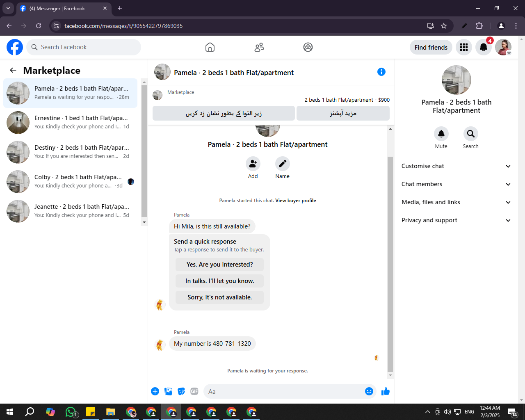Viewport: 525px width, 420px height.
Task: Open the Groups icon in top navigation
Action: click(308, 47)
